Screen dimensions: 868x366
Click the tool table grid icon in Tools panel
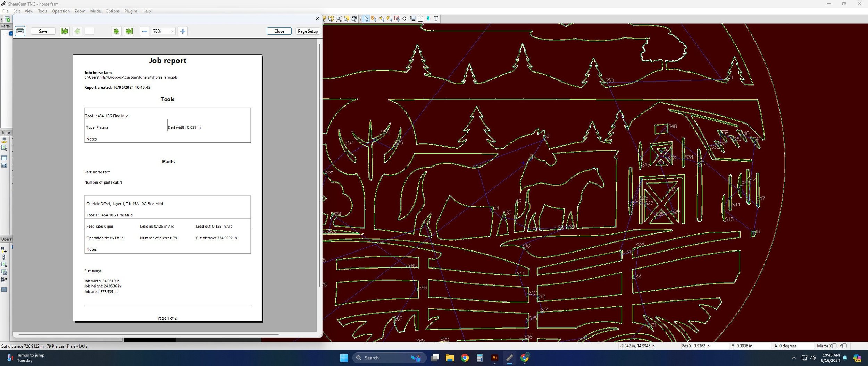click(4, 158)
